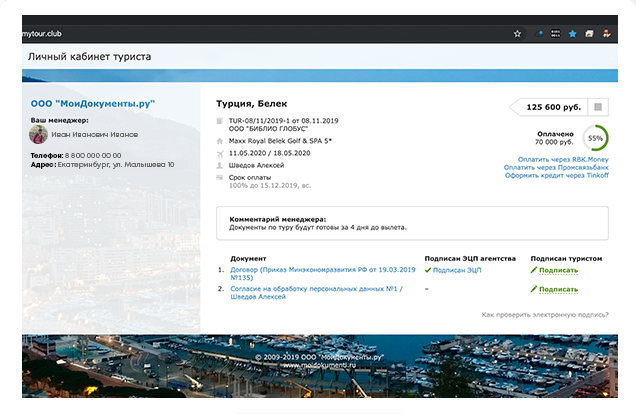Click the picture extension icon in toolbar
Image resolution: width=636 pixels, height=414 pixels.
pos(590,33)
